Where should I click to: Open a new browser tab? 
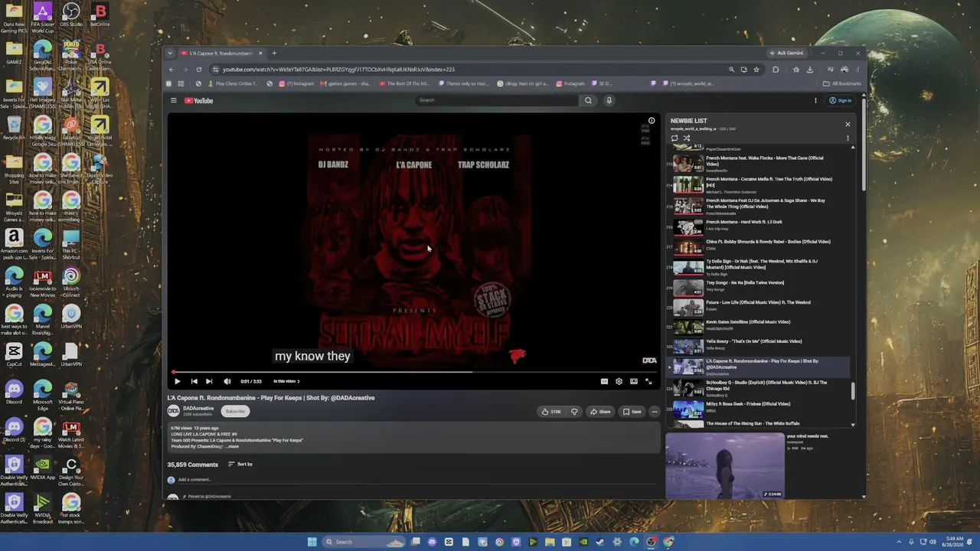click(x=274, y=54)
